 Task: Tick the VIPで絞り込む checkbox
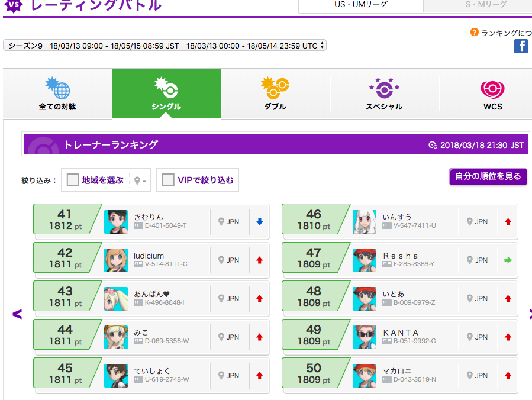tap(168, 180)
